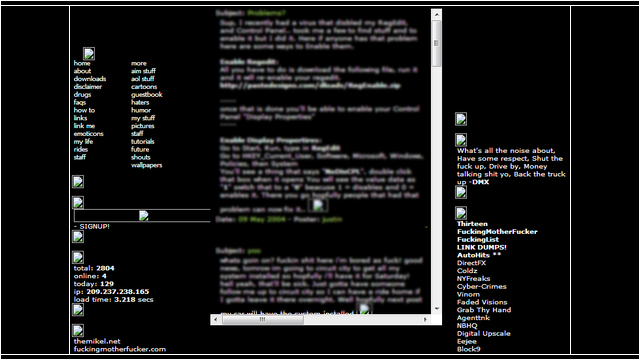Open the Vinom link
Image resolution: width=640 pixels, height=360 pixels.
[468, 294]
